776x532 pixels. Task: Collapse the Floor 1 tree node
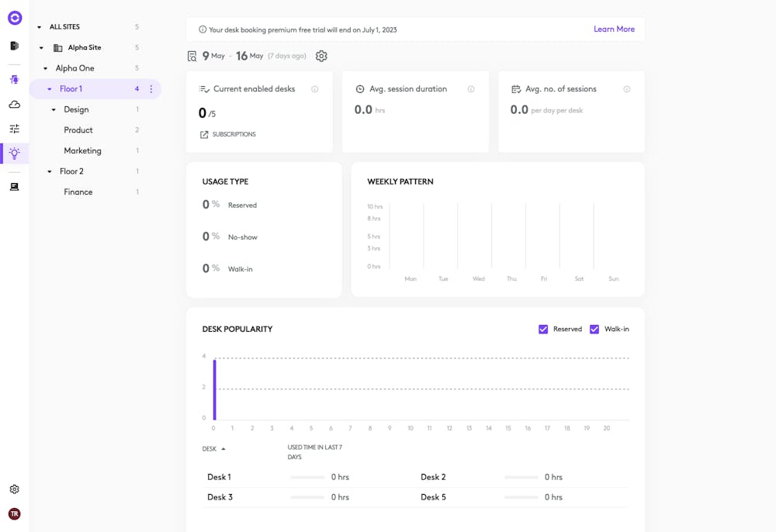(49, 88)
